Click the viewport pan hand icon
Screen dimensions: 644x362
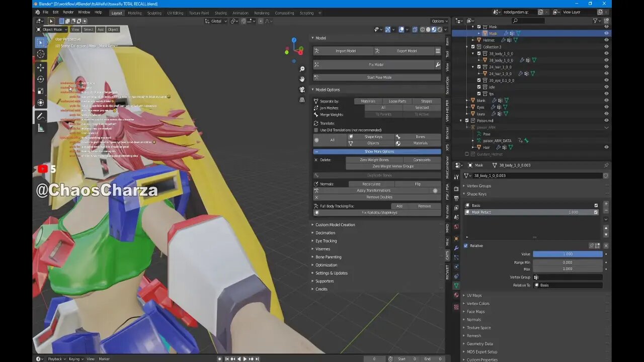(302, 79)
